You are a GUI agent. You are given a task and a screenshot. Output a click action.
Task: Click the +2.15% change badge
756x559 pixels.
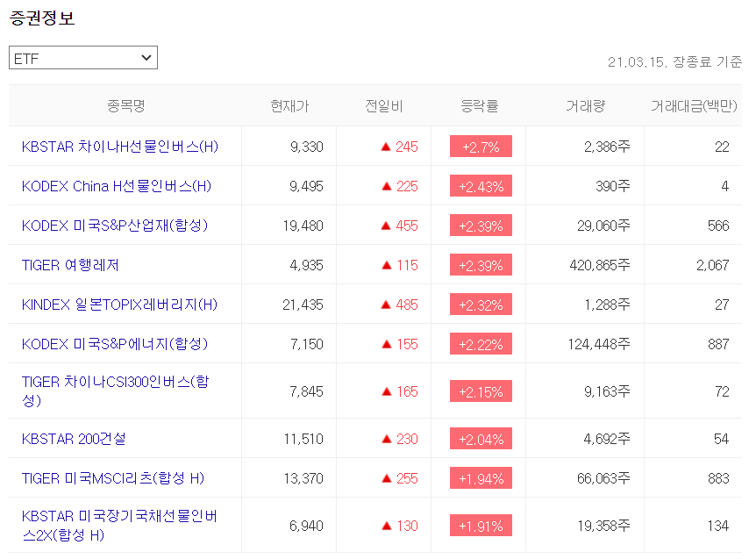tap(481, 391)
